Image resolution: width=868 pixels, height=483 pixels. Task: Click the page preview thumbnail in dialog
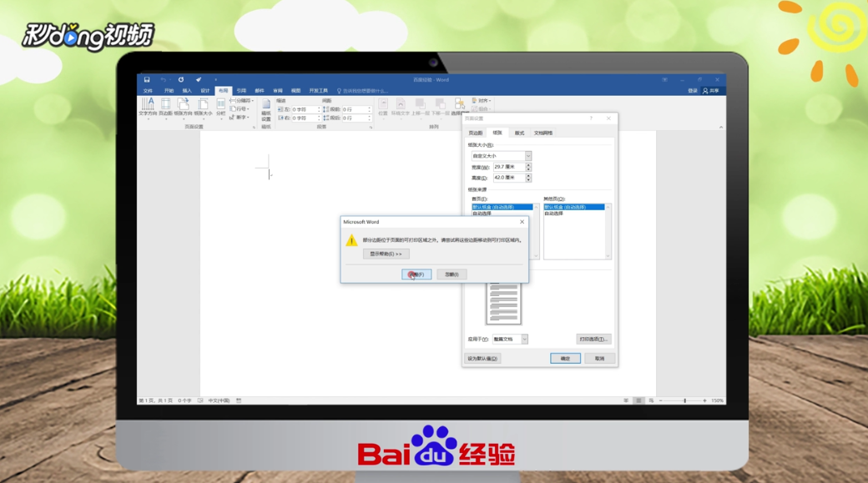click(x=504, y=303)
